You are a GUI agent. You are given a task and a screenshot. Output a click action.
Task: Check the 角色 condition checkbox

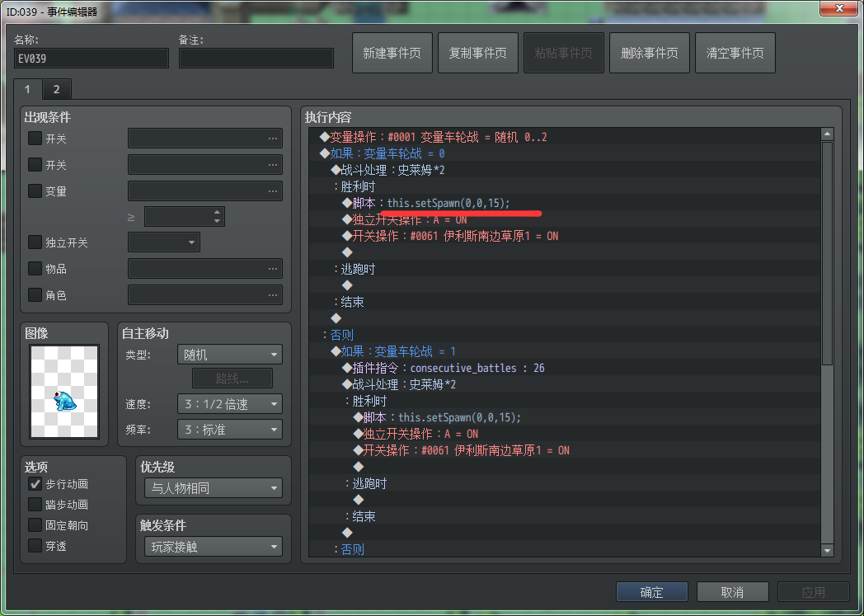click(35, 294)
